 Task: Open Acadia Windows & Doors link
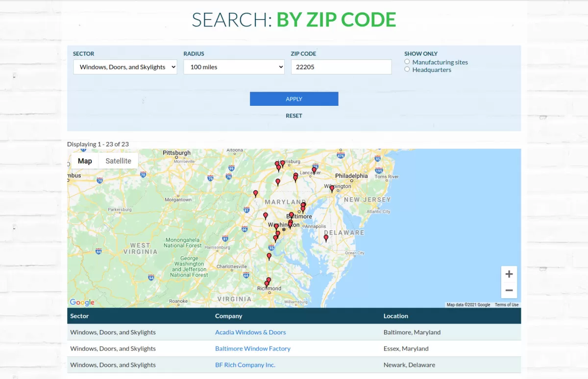pyautogui.click(x=250, y=332)
